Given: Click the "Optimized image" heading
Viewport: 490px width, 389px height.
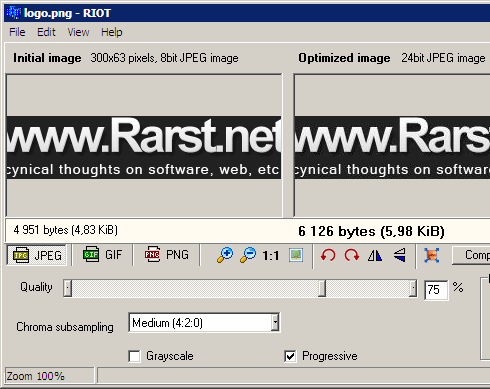Looking at the screenshot, I should (344, 58).
